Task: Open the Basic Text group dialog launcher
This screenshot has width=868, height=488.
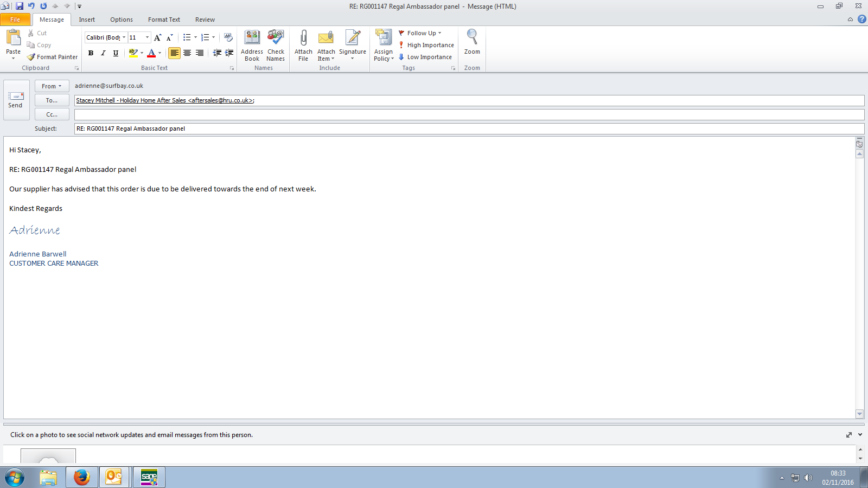Action: click(232, 68)
